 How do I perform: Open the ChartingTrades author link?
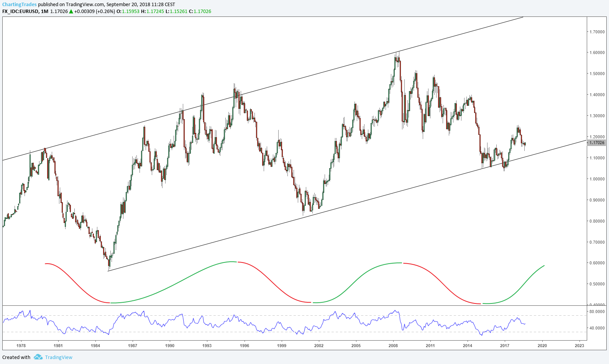pyautogui.click(x=20, y=5)
